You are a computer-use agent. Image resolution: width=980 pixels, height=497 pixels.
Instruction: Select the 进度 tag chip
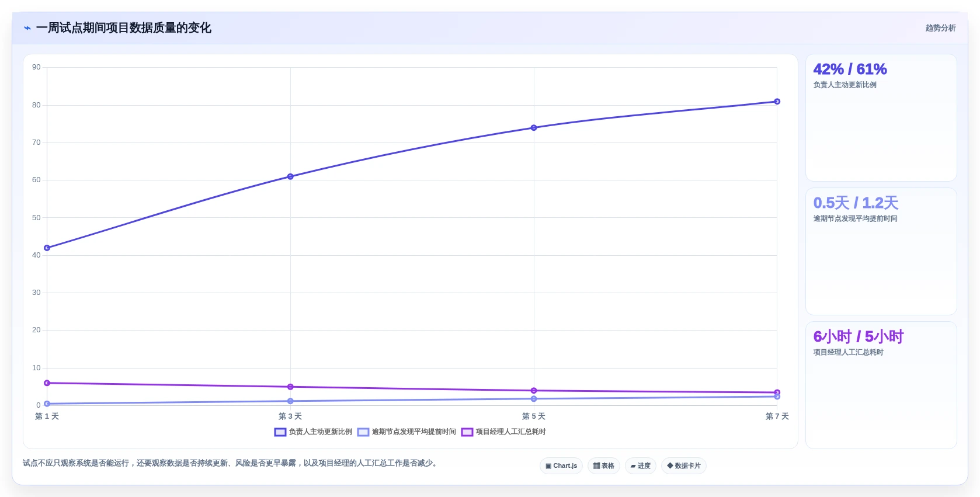click(641, 466)
